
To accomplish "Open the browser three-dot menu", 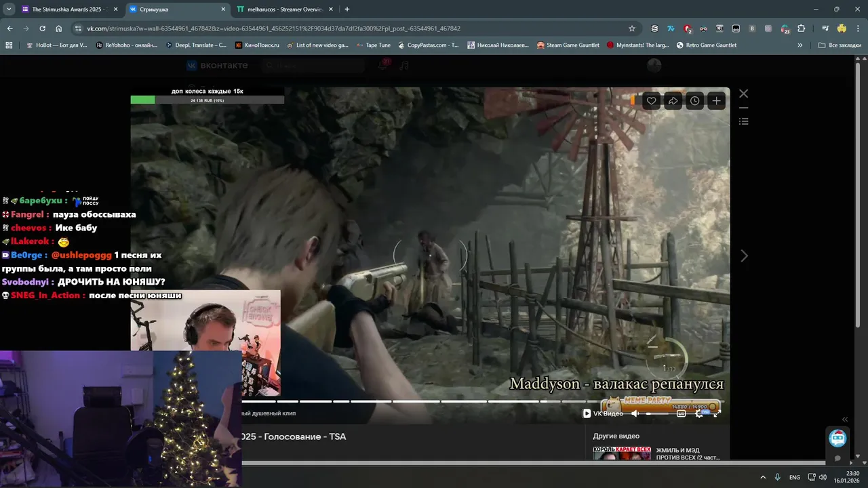I will coord(858,28).
